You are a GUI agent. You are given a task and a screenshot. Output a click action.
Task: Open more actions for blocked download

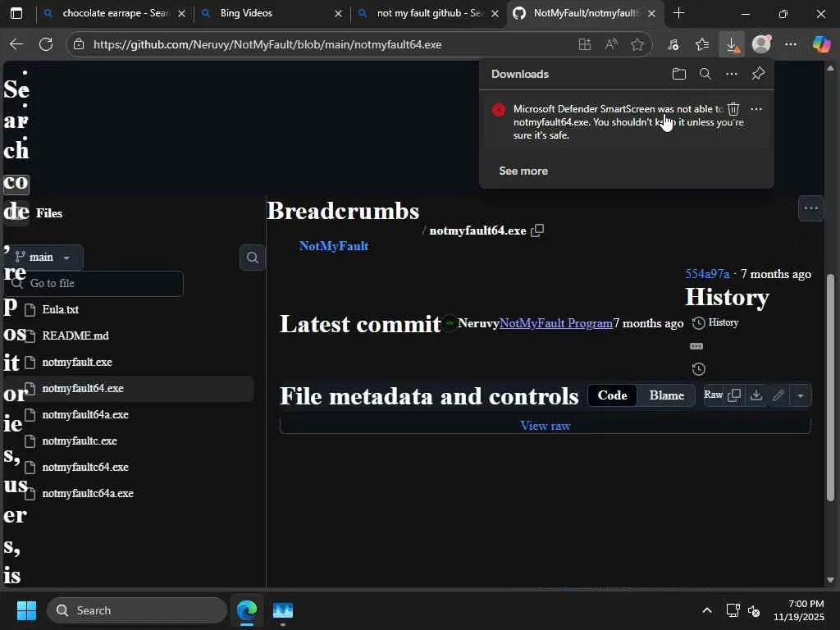(x=756, y=109)
